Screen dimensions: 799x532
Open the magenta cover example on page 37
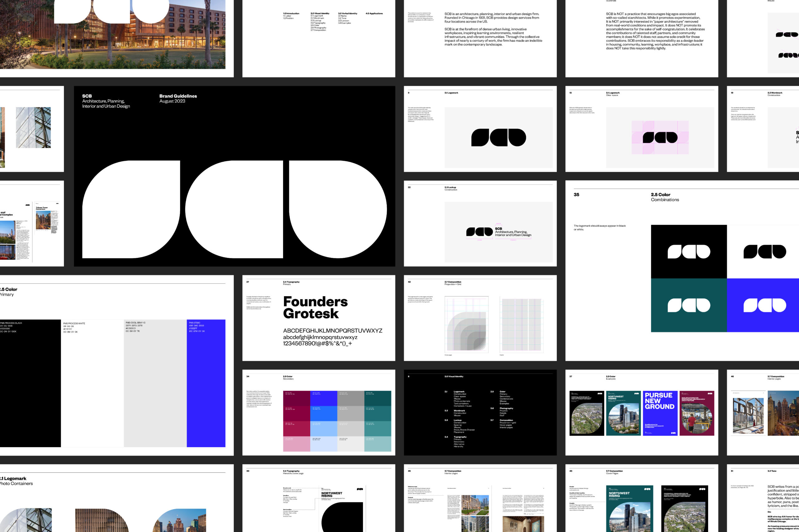coord(696,413)
